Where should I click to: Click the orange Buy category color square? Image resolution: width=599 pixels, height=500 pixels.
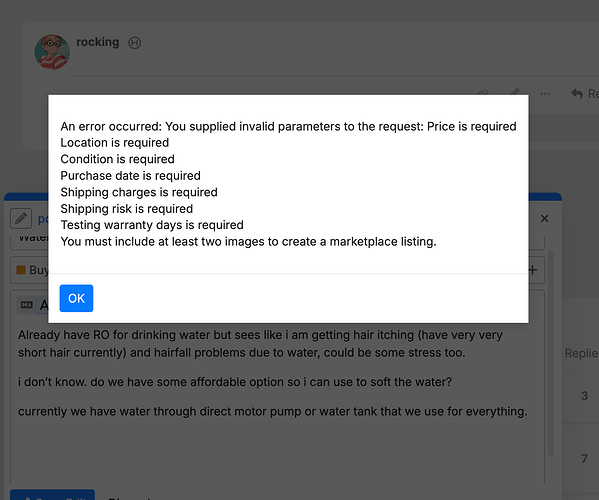tap(21, 270)
